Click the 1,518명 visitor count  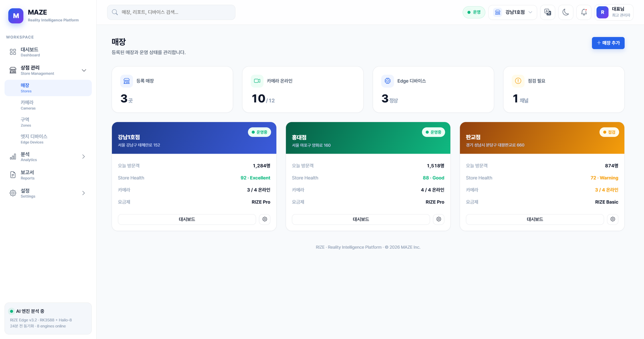point(436,166)
